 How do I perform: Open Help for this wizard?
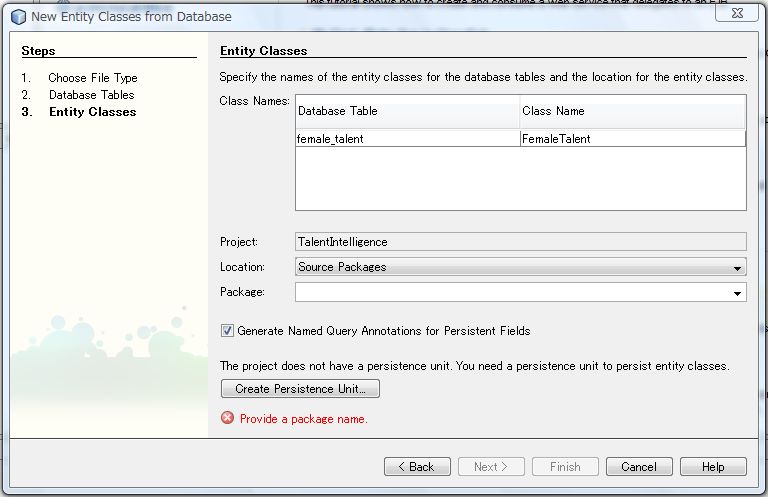tap(713, 466)
